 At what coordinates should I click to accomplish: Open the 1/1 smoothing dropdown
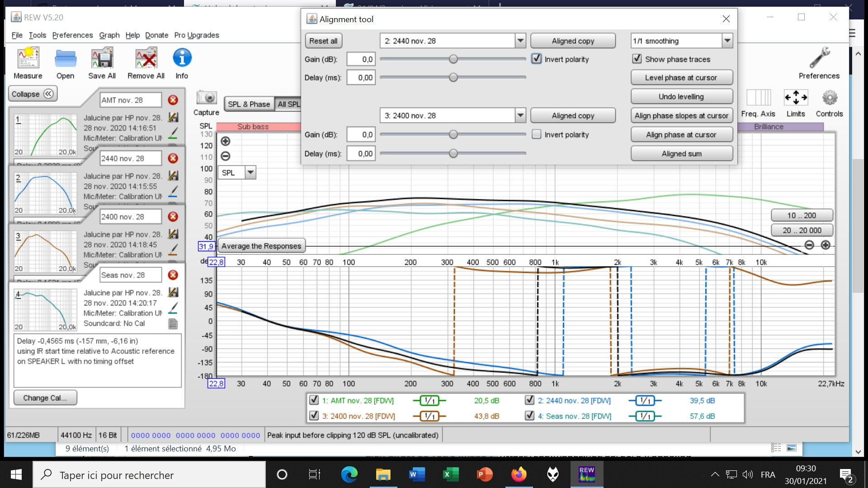(727, 41)
